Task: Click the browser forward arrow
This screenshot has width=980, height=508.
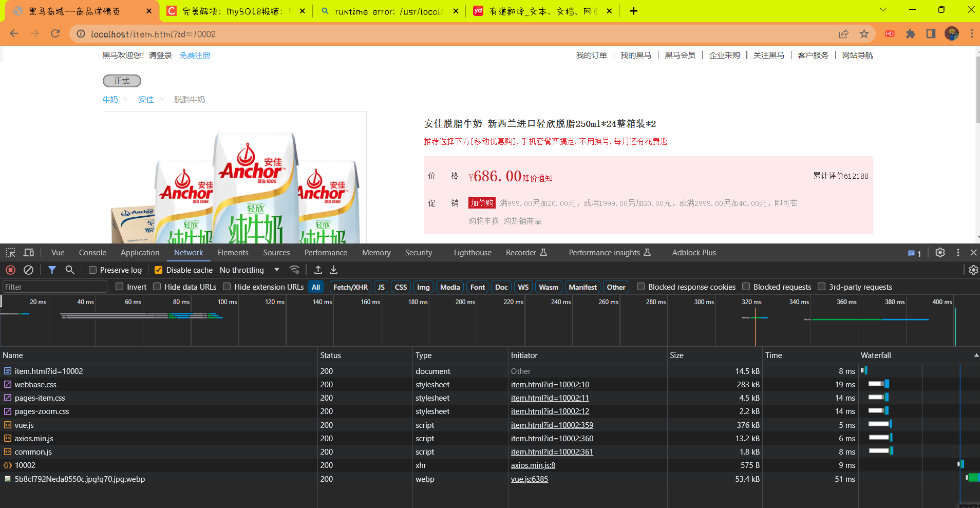Action: [x=34, y=34]
